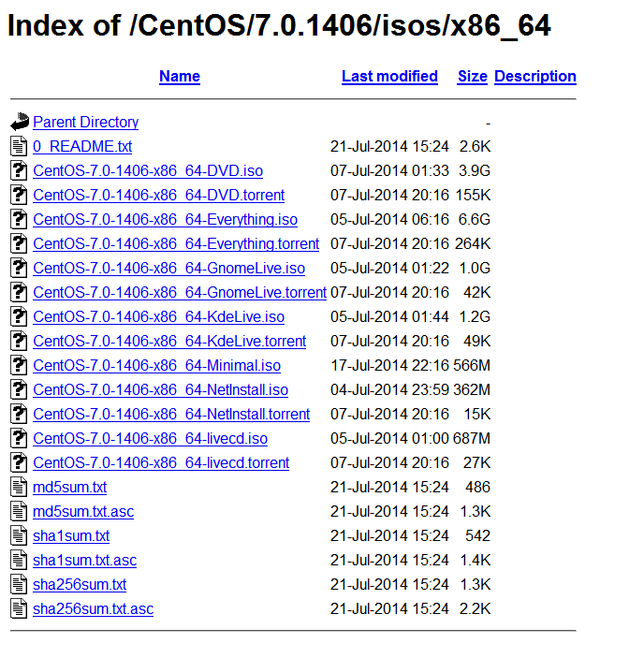Download the GnomeLive.iso link
Screen dimensions: 644x658
(168, 268)
